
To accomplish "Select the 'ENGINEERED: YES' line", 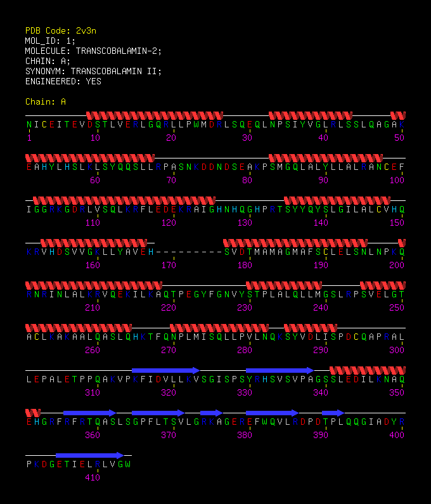I will tap(63, 82).
